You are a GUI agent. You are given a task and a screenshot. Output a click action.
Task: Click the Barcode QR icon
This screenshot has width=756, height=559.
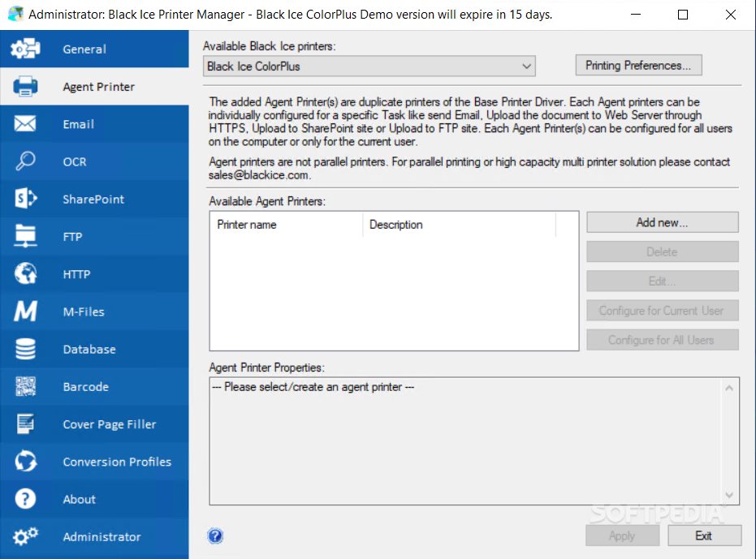tap(25, 386)
